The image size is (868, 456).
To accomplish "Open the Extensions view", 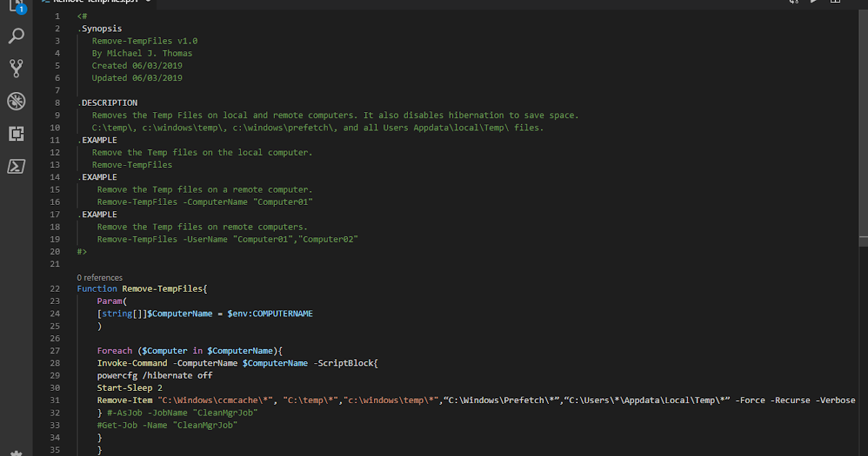I will coord(16,134).
